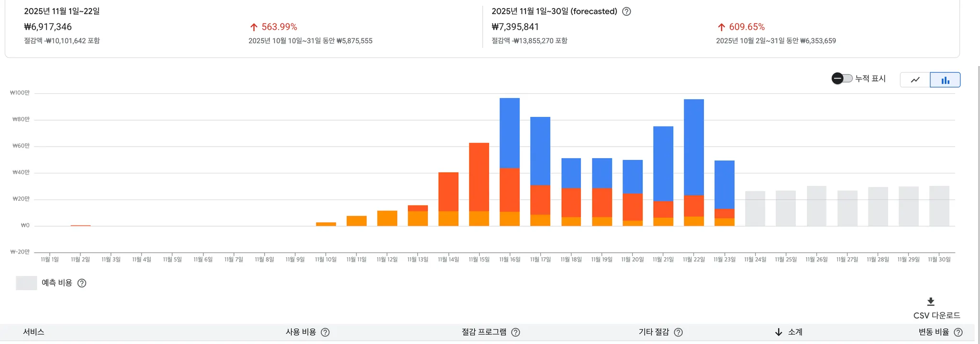Viewport: 980px width, 344px height.
Task: Click the ₩7,395,841 forecasted cost value
Action: pos(515,27)
